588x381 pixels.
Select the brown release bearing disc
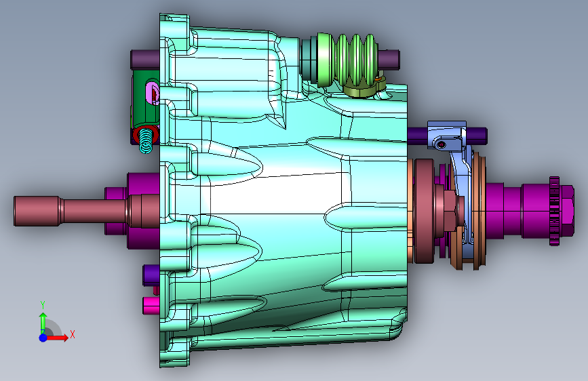[x=424, y=211]
